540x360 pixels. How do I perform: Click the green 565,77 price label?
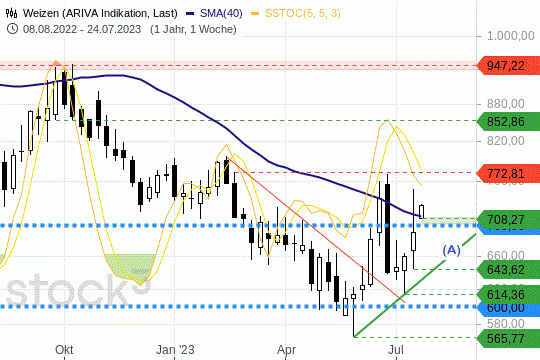point(509,338)
